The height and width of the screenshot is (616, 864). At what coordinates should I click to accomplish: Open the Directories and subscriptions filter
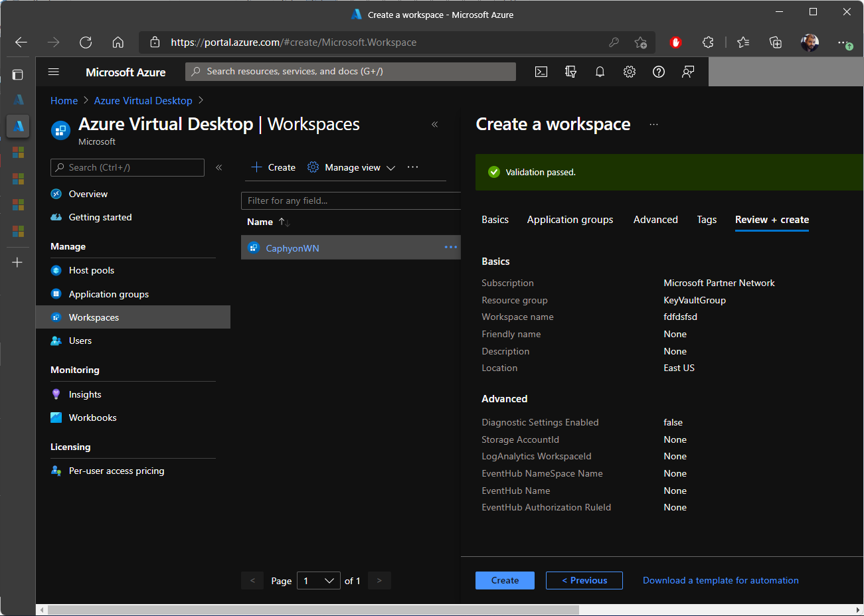570,72
